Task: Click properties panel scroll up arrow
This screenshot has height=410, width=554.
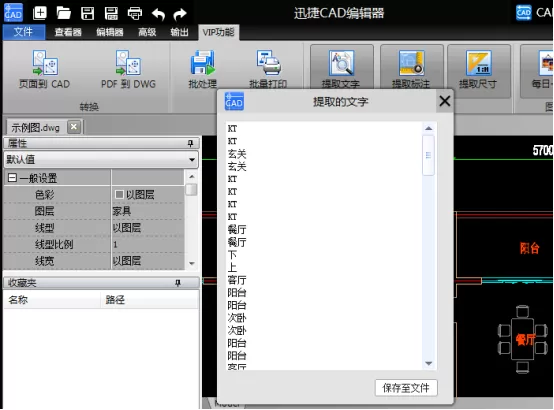Action: (x=191, y=176)
